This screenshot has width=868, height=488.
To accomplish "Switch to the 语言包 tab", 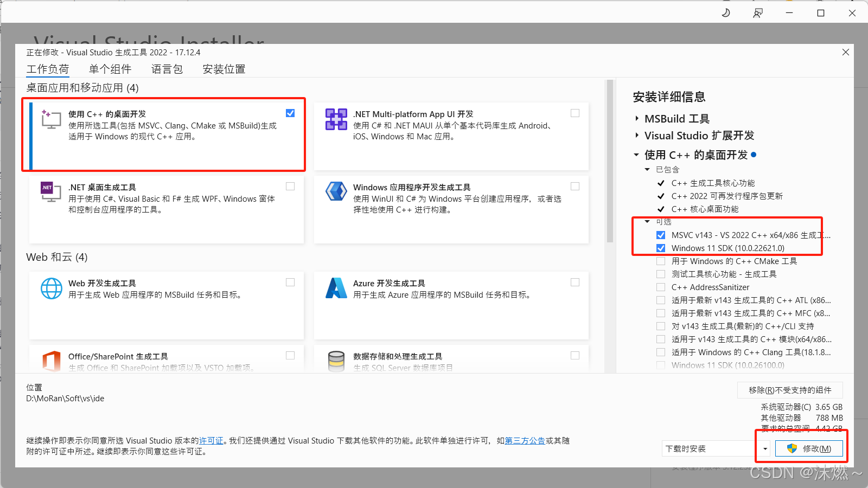I will (x=167, y=69).
